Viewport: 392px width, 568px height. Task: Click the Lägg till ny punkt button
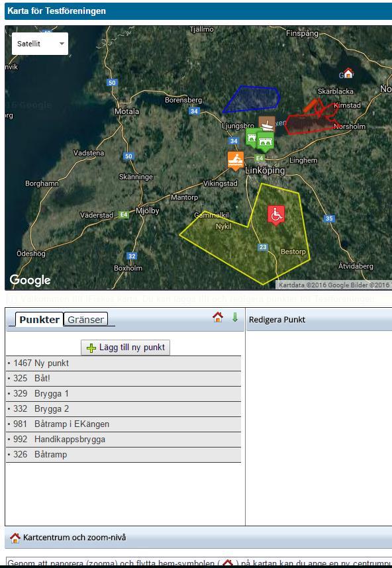pos(125,348)
